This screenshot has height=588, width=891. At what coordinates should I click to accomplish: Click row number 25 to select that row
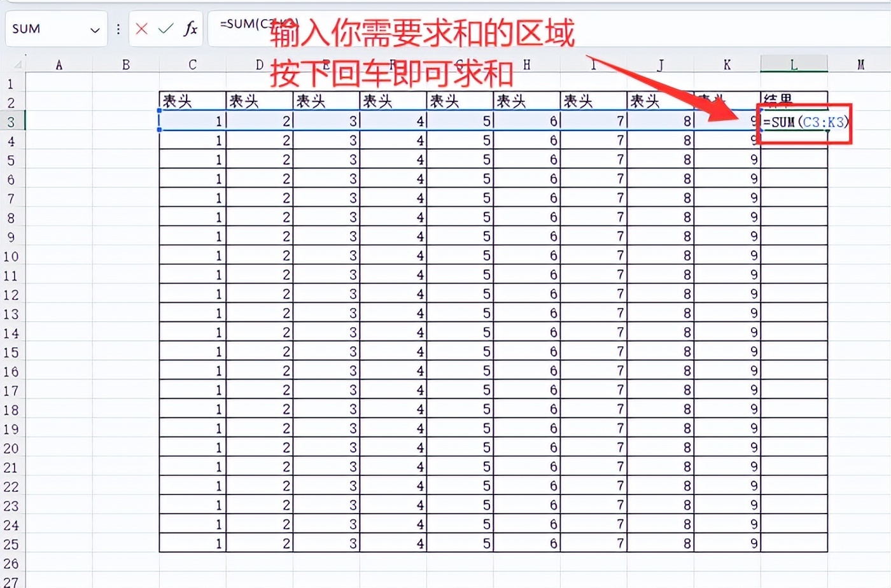point(11,543)
